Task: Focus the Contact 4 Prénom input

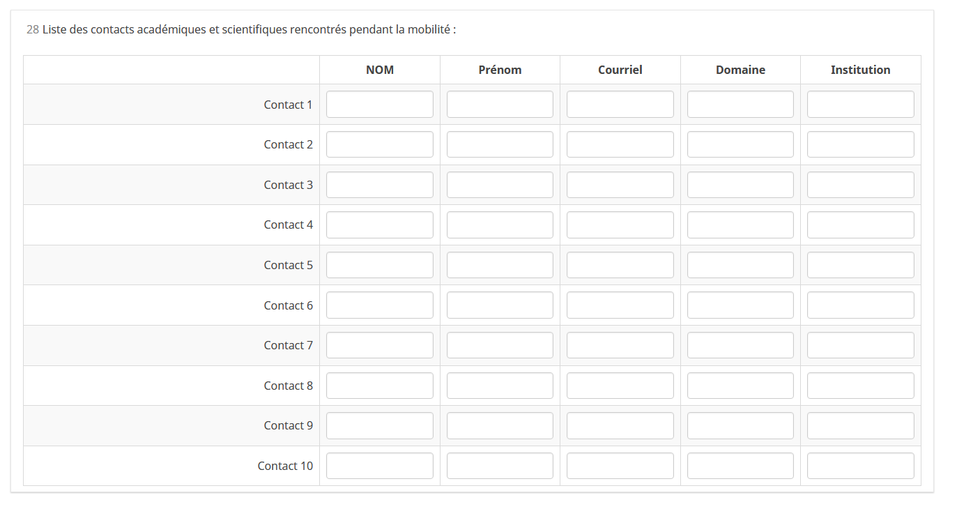Action: [x=500, y=225]
